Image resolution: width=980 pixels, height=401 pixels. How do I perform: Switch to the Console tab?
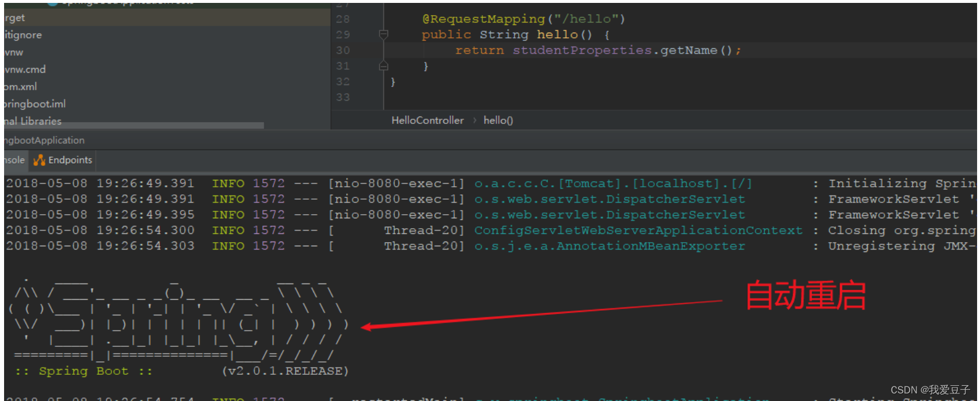click(x=15, y=160)
